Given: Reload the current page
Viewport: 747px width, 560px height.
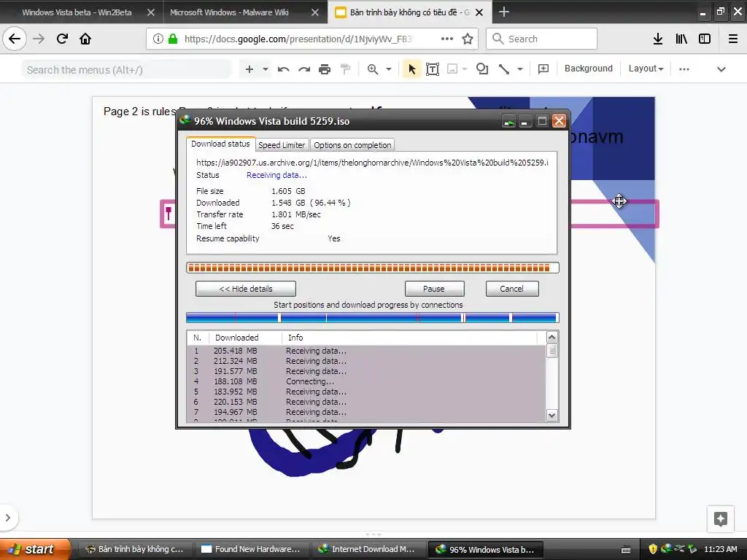Looking at the screenshot, I should coord(62,39).
